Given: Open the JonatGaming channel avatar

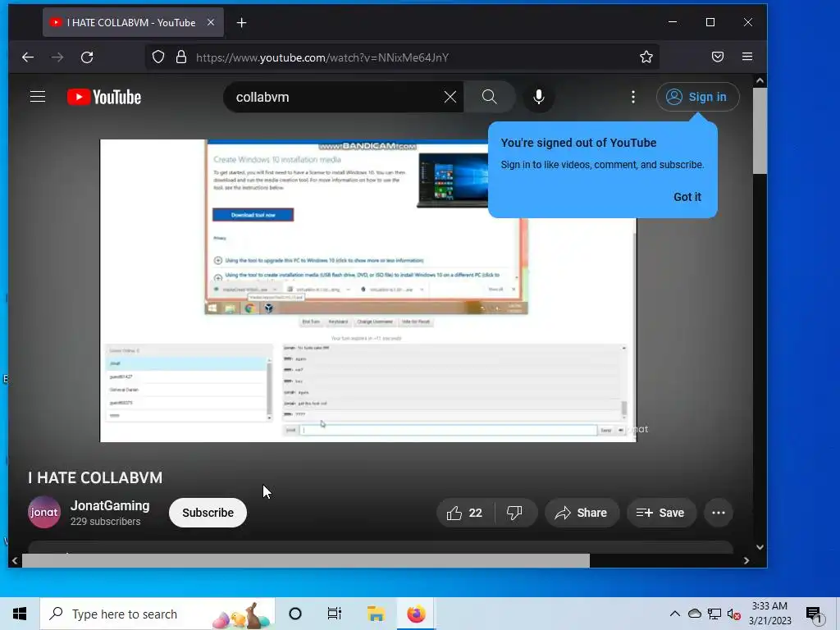Looking at the screenshot, I should (44, 512).
